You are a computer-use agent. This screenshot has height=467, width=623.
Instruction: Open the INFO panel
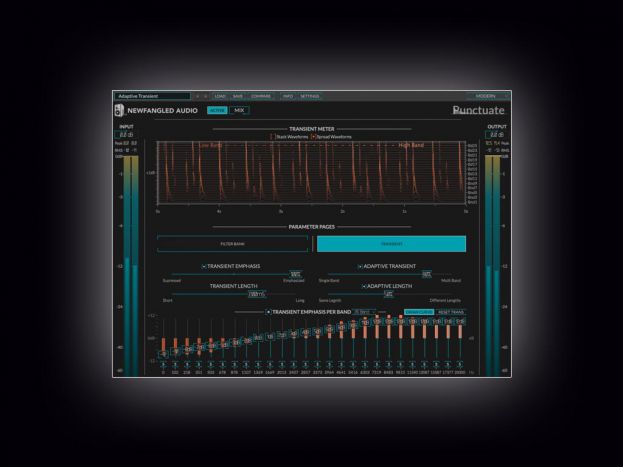tap(288, 96)
